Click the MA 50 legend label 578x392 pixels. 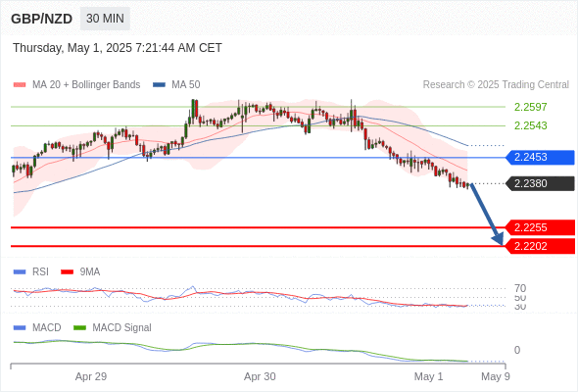tap(186, 85)
